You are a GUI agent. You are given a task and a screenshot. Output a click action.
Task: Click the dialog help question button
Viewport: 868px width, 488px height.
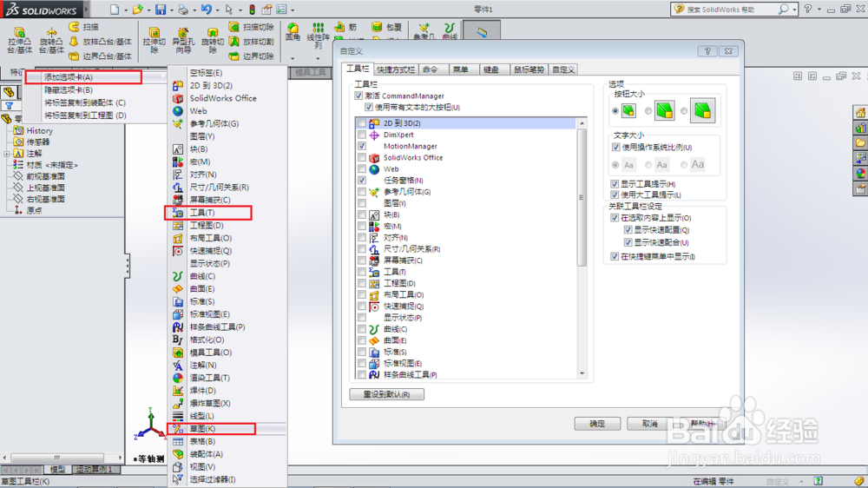707,51
